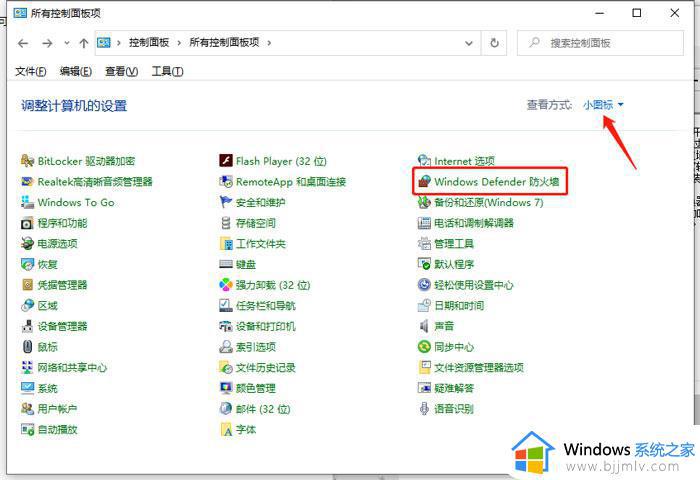Open the 默认程序 icon

click(x=424, y=264)
